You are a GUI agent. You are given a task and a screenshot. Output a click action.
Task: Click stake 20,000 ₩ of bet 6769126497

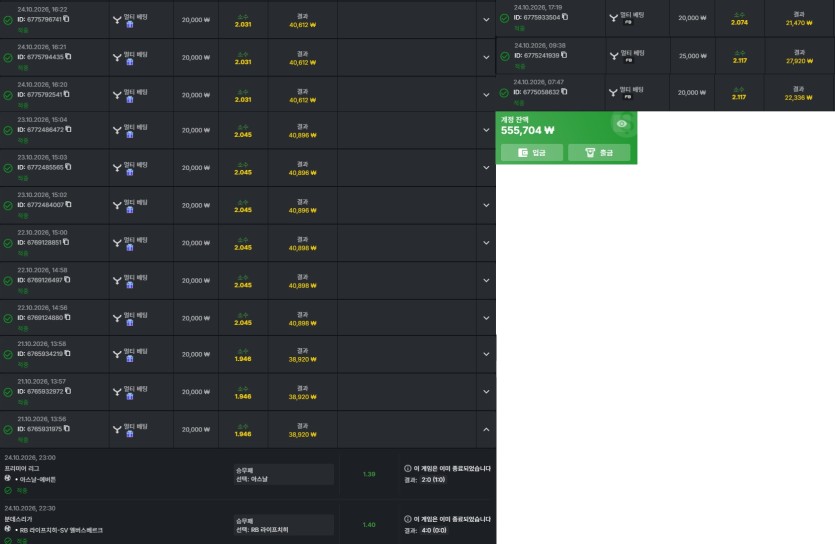pyautogui.click(x=195, y=281)
